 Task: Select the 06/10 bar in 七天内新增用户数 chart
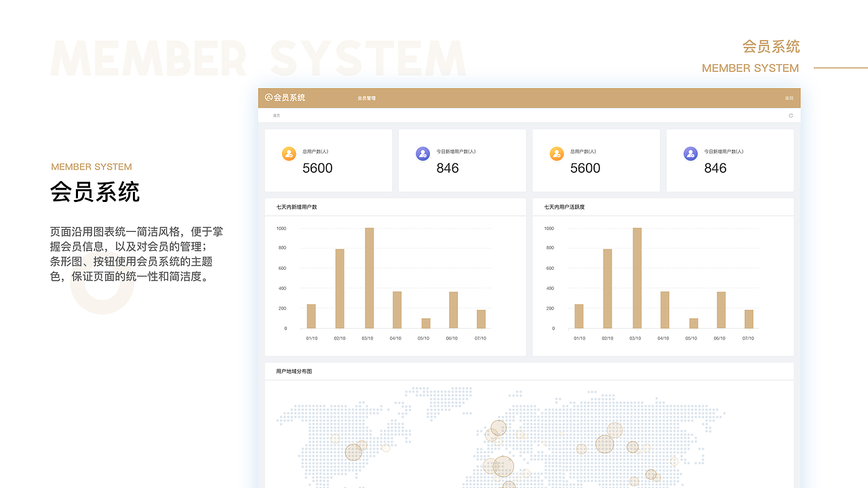(x=453, y=310)
